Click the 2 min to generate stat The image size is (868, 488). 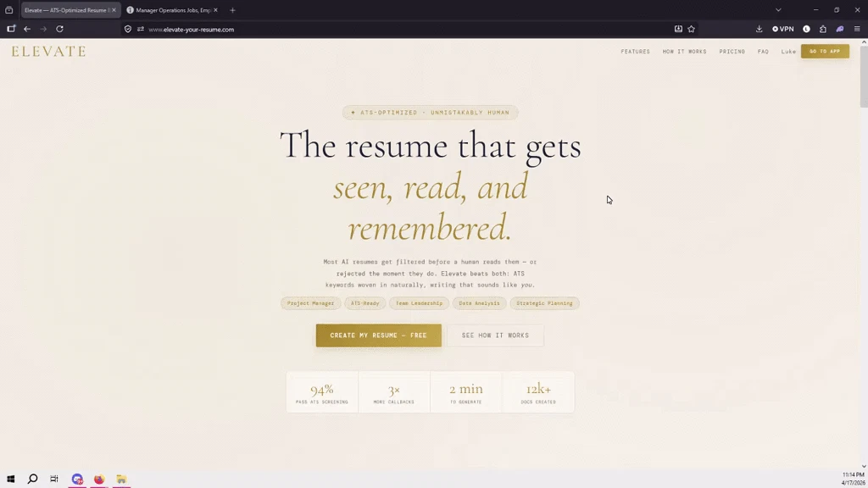[465, 393]
